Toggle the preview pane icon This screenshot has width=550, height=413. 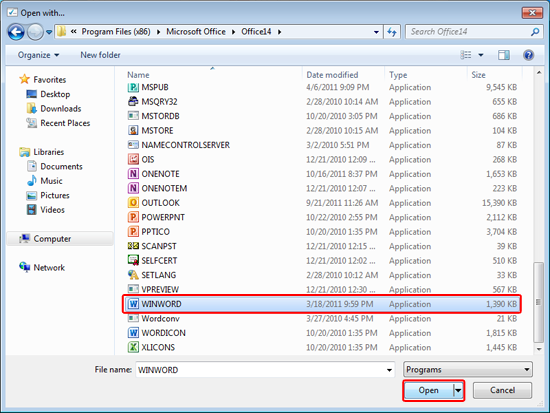pyautogui.click(x=504, y=55)
